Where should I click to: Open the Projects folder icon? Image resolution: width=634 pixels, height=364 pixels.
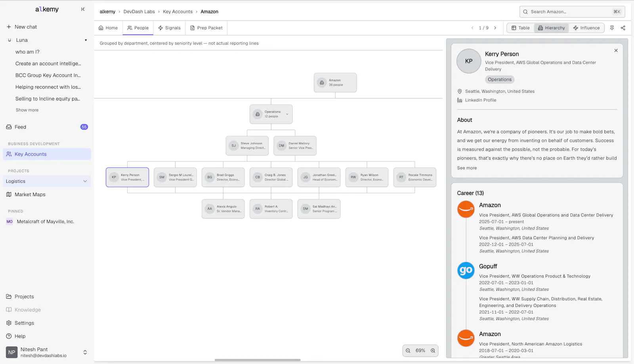(x=9, y=297)
